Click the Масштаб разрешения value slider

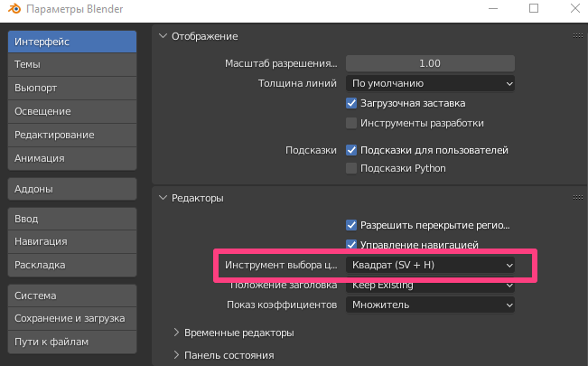(x=430, y=63)
